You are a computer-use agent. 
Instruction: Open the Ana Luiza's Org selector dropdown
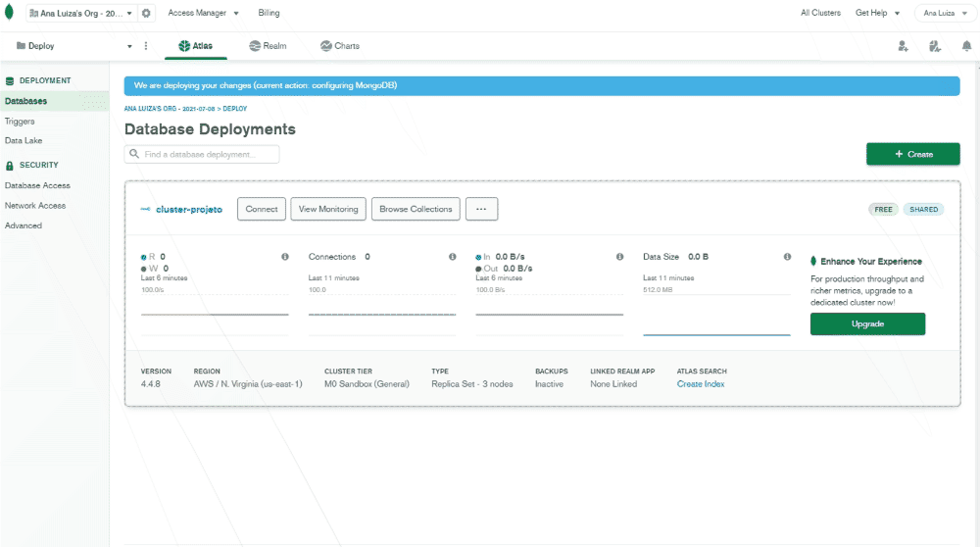[81, 13]
